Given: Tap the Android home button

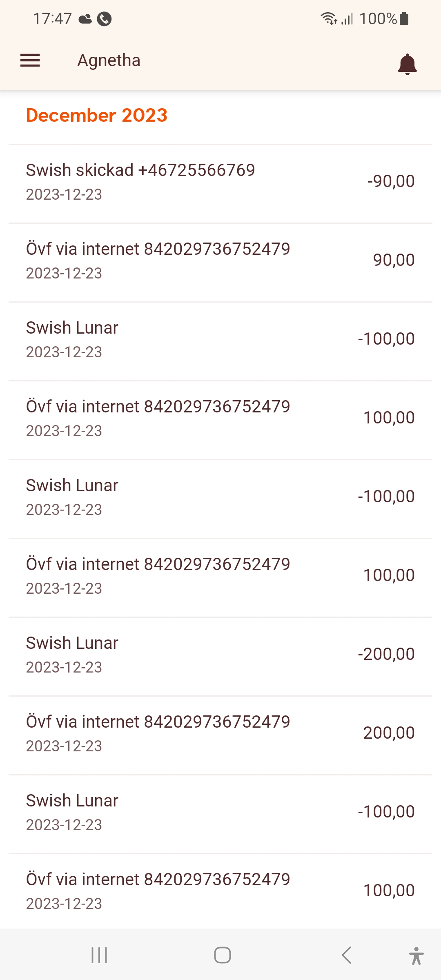Looking at the screenshot, I should (x=222, y=955).
